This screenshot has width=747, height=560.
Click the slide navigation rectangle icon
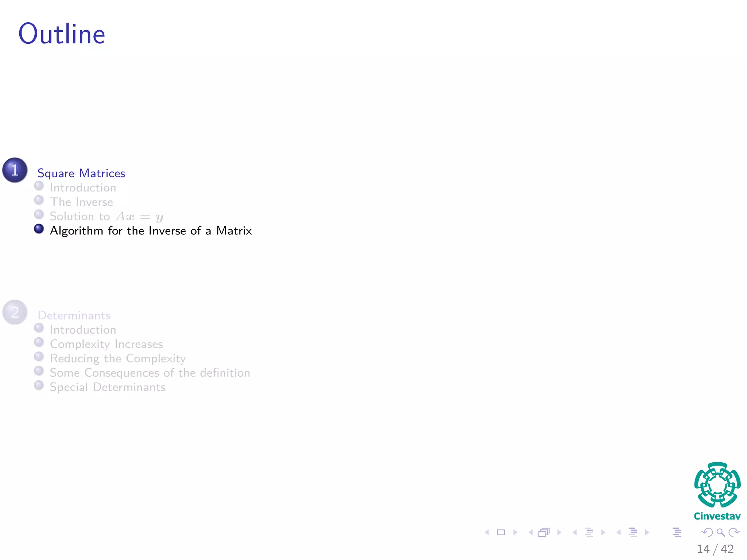(x=501, y=532)
